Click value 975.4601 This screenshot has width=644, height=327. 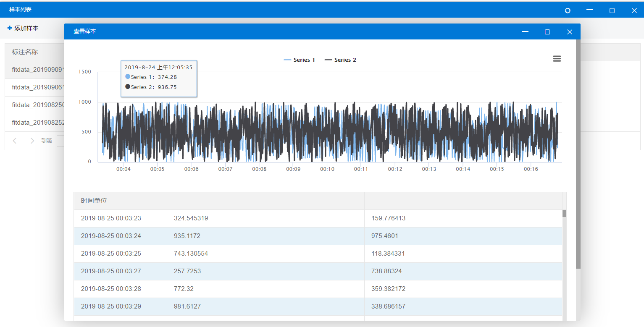[x=385, y=236]
